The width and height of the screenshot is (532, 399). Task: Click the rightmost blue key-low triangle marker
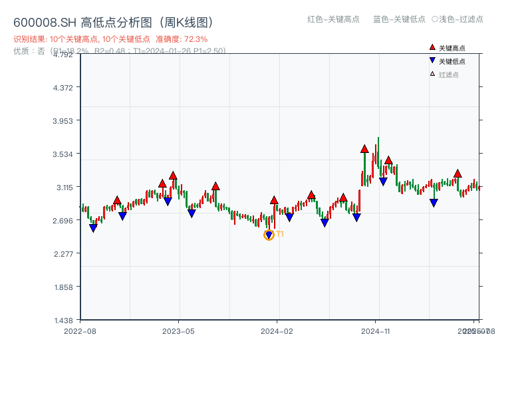click(434, 203)
